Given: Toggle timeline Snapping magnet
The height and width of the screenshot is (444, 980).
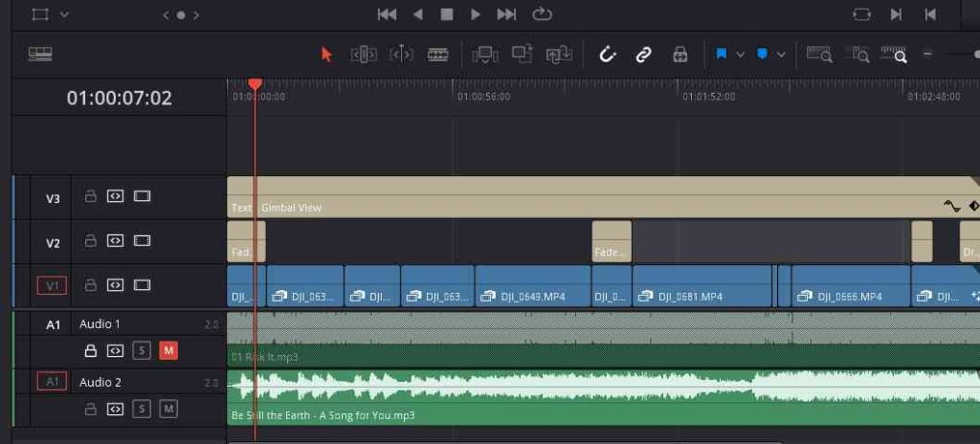Looking at the screenshot, I should pos(607,55).
